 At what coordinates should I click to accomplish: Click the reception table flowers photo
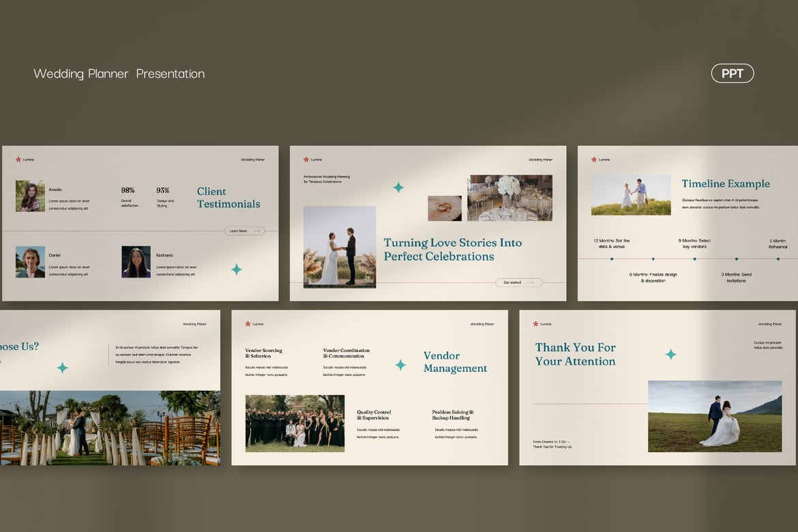510,198
